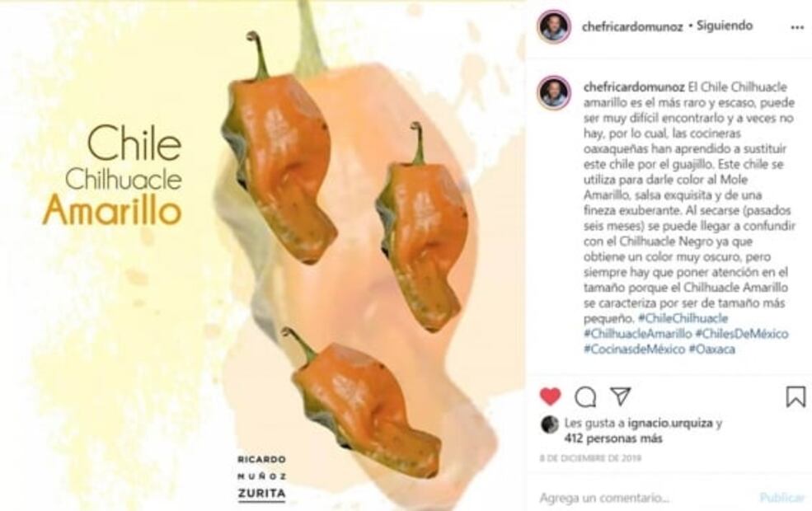Open the #ChileChilhuacle hashtag

pos(683,318)
